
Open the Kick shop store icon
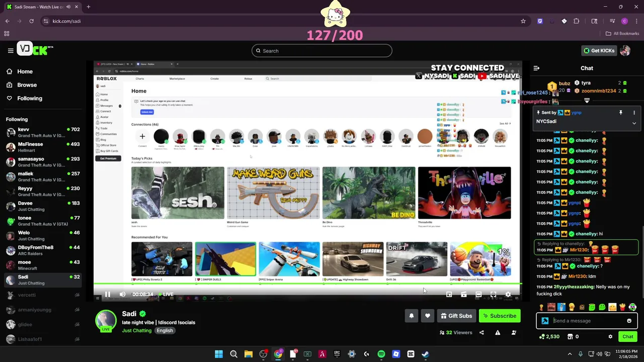click(571, 336)
